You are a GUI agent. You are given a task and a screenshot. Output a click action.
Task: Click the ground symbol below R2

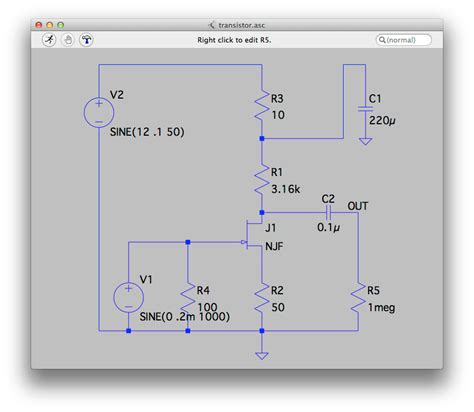pyautogui.click(x=262, y=356)
